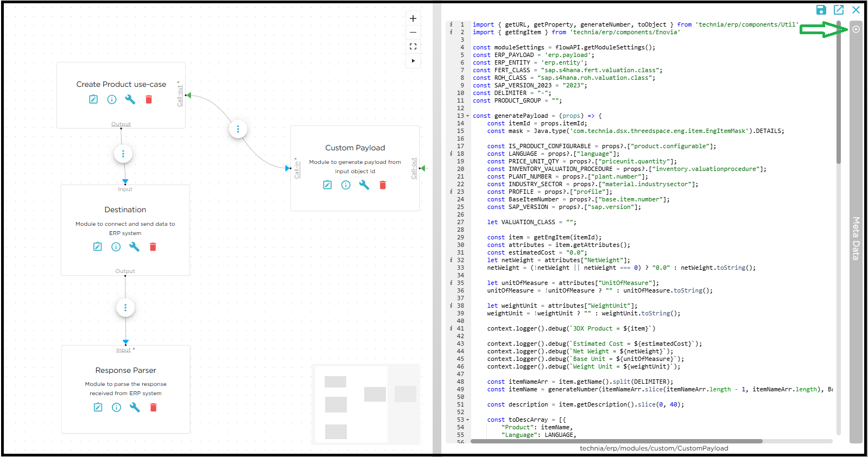Open the code editor in a new window
The height and width of the screenshot is (457, 868).
(x=839, y=10)
